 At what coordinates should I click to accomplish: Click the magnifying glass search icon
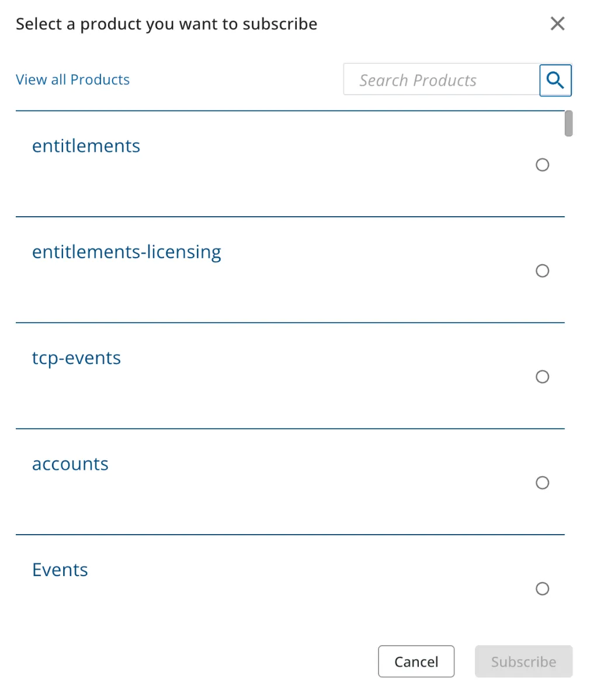point(555,81)
